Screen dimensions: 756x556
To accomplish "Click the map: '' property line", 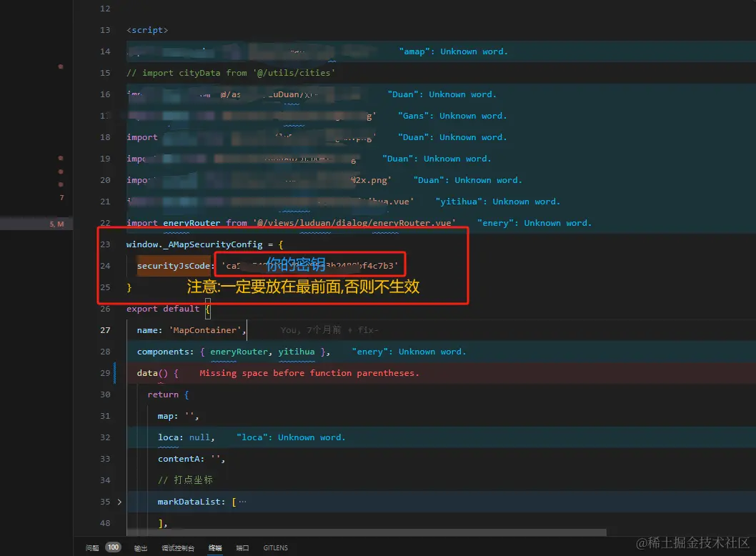I will [178, 416].
